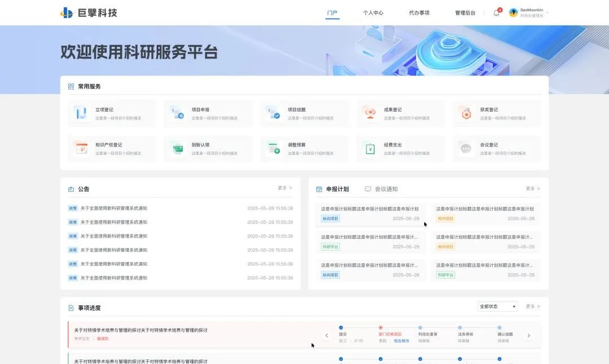Image resolution: width=609 pixels, height=364 pixels.
Task: Open the 管理后台 nav item
Action: 465,13
